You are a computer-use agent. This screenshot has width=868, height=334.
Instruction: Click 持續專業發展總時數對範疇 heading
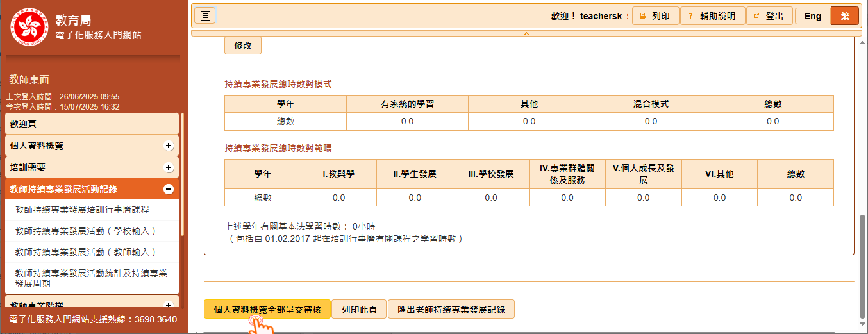click(278, 148)
